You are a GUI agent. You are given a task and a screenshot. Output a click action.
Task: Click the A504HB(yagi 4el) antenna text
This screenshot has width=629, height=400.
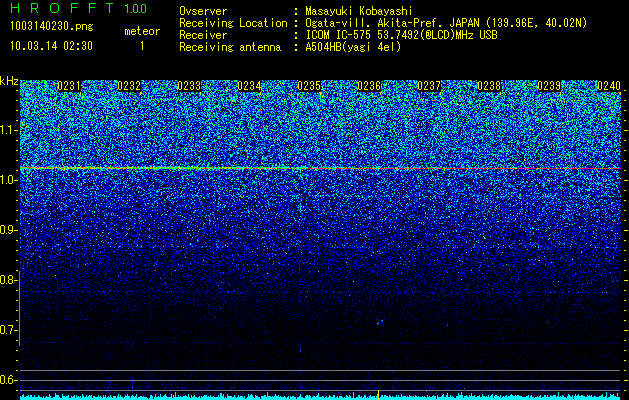pyautogui.click(x=353, y=47)
